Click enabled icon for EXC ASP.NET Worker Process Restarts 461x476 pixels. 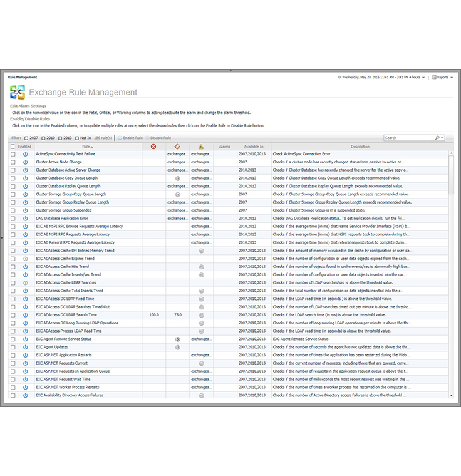pos(26,388)
